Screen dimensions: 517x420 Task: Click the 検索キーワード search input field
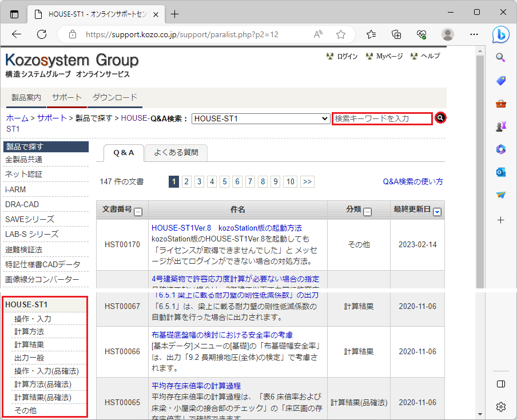click(x=382, y=118)
